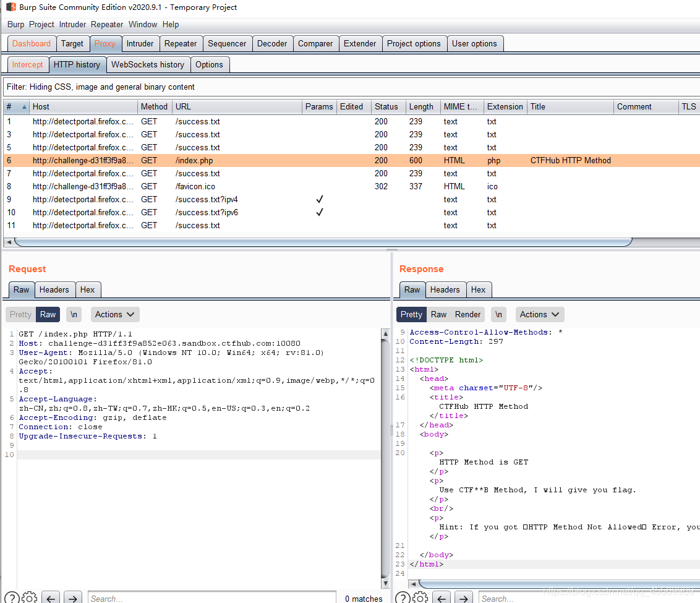Screen dimensions: 700x603
Task: Sort history by Title column
Action: (571, 106)
